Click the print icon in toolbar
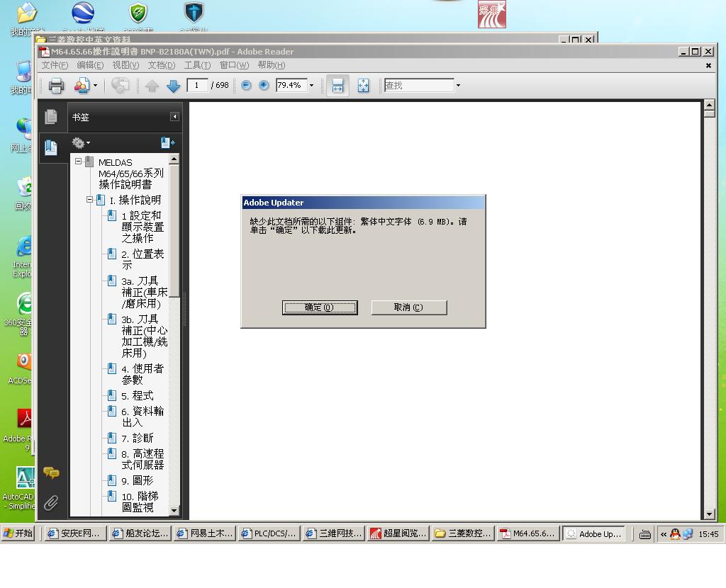Screen dimensions: 726x588 coord(56,86)
